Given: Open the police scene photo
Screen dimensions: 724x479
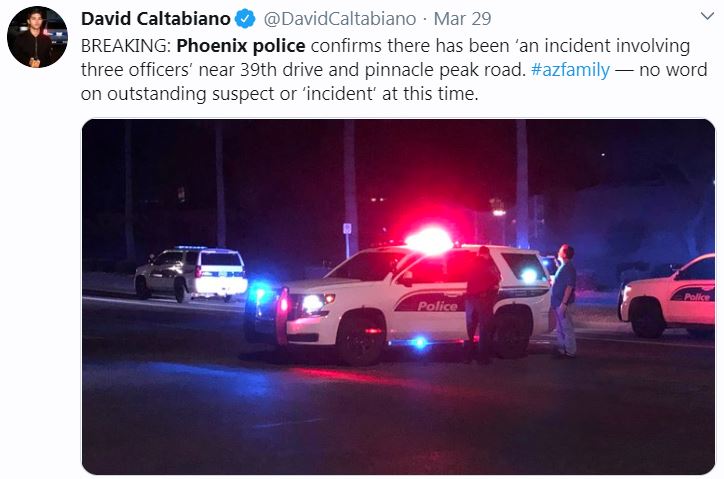Looking at the screenshot, I should tap(398, 297).
